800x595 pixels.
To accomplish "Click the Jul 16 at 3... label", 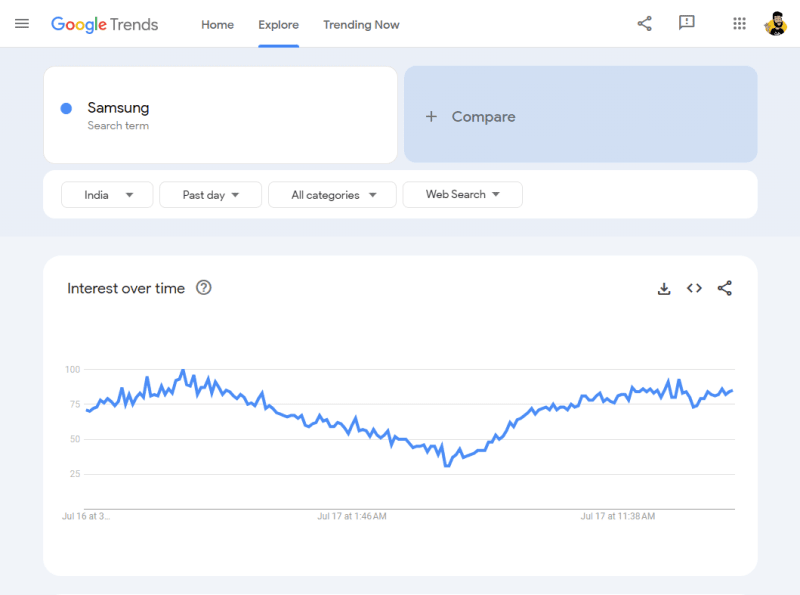I will click(x=86, y=516).
